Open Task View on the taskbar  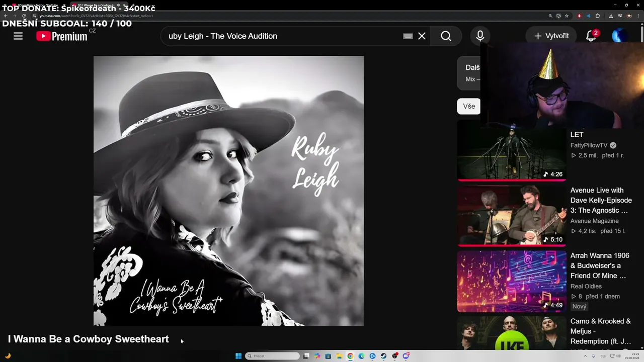306,356
